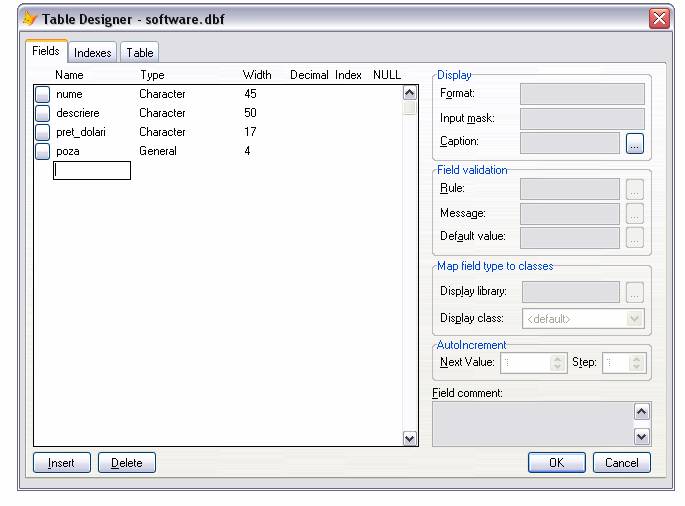Confirm changes with the OK button

pos(556,463)
